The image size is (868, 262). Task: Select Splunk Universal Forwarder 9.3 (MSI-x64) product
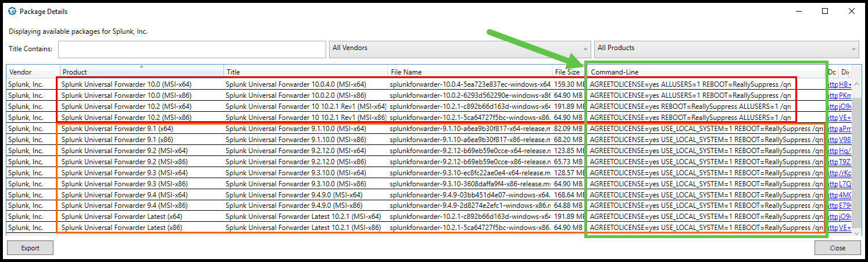coord(124,173)
